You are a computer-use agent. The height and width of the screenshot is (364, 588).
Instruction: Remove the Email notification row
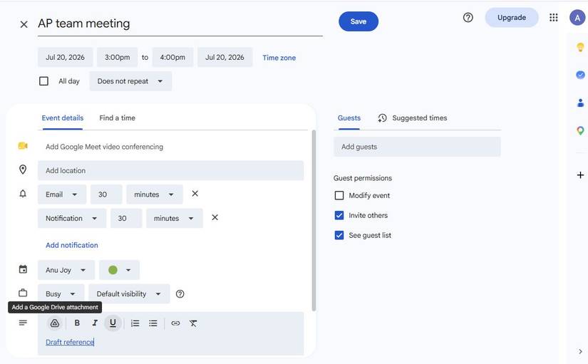195,194
